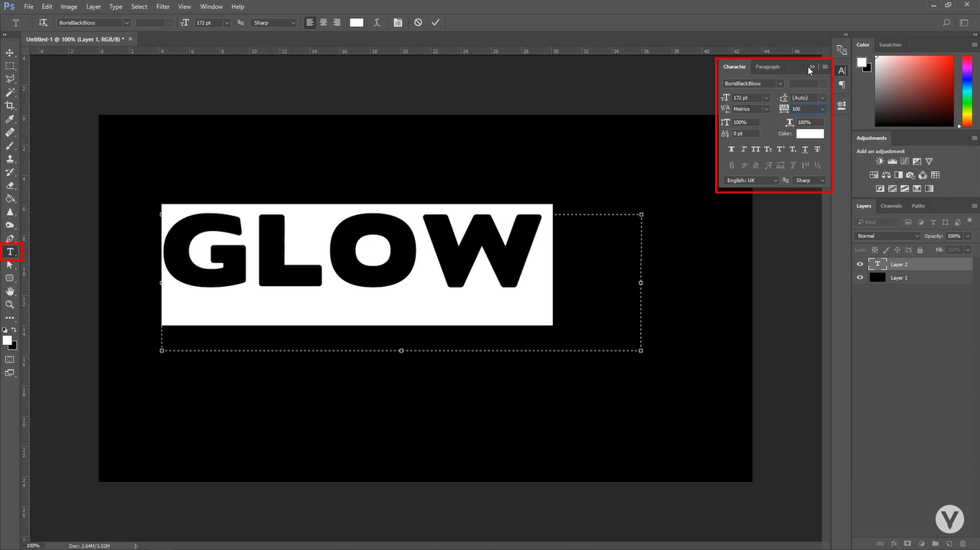The height and width of the screenshot is (550, 980).
Task: Select the Lasso tool
Action: coord(10,79)
